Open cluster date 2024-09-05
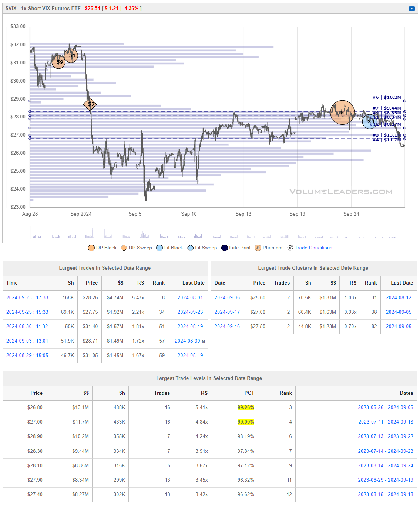The image size is (420, 505). click(227, 297)
